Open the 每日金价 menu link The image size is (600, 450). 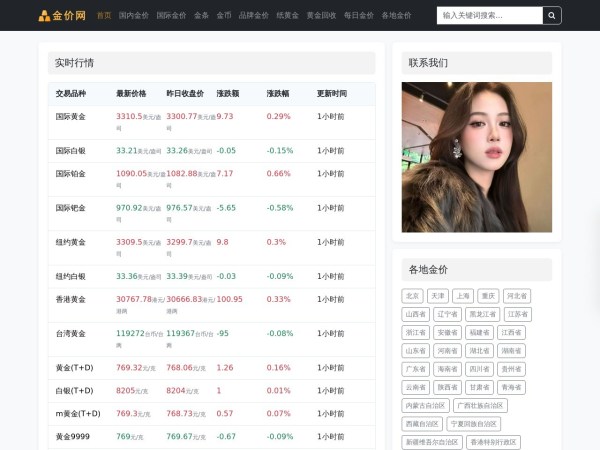point(358,16)
